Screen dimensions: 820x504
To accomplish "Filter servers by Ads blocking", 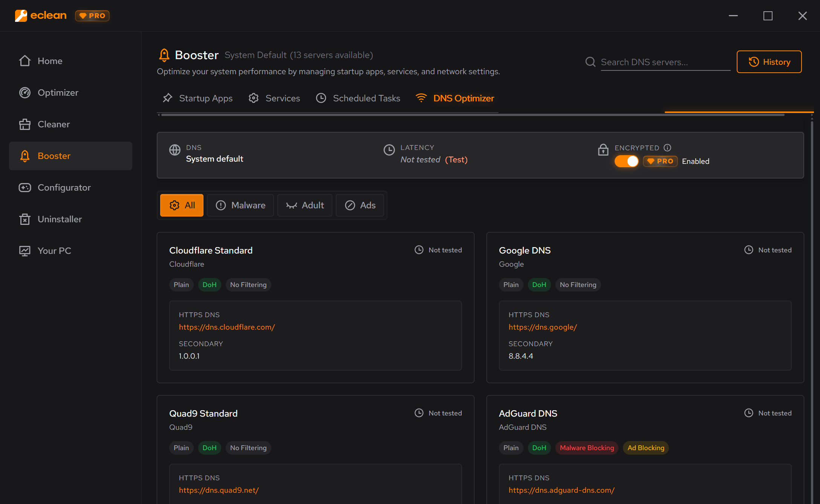I will point(360,205).
